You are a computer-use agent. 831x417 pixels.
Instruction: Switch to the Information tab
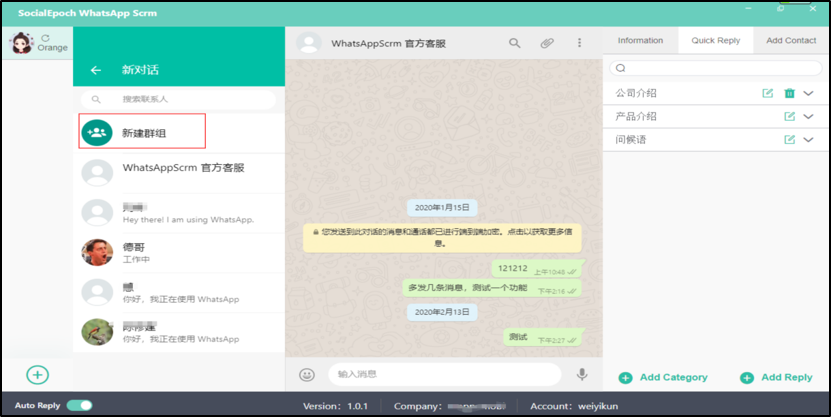coord(640,41)
